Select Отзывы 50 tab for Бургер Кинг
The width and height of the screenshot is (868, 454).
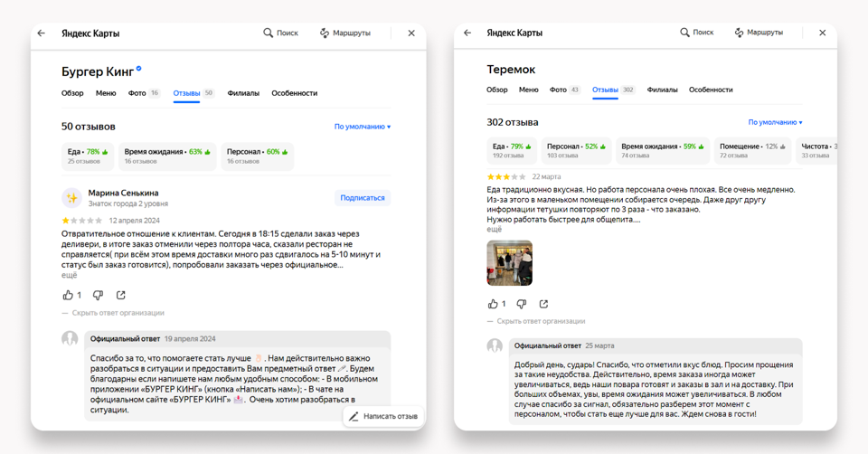[x=193, y=93]
